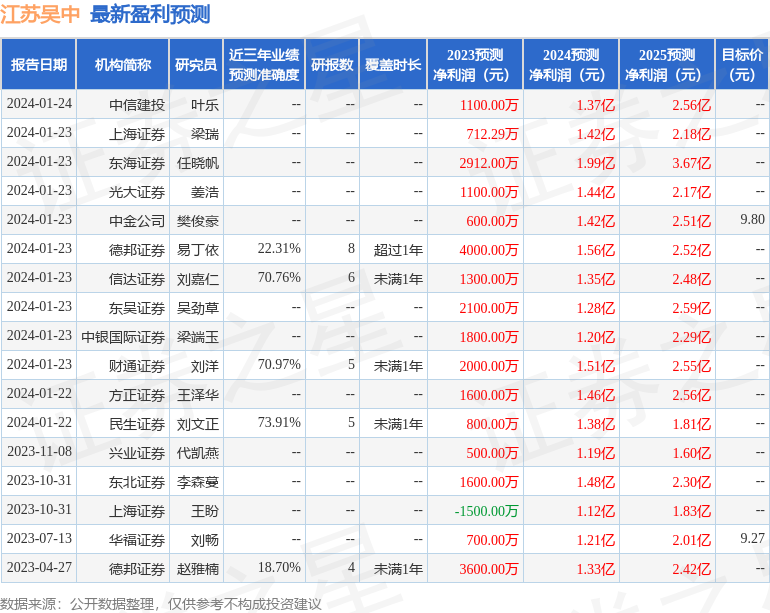Click the 800.00万 profit value
770x613 pixels.
[492, 423]
